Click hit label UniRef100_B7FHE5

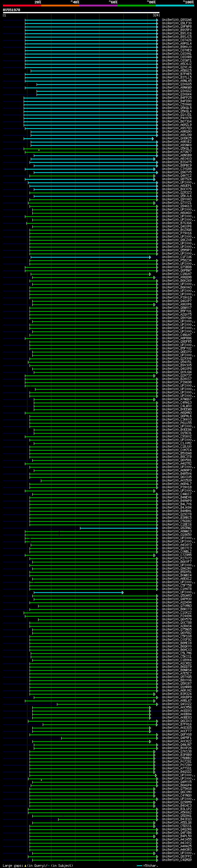click(177, 74)
